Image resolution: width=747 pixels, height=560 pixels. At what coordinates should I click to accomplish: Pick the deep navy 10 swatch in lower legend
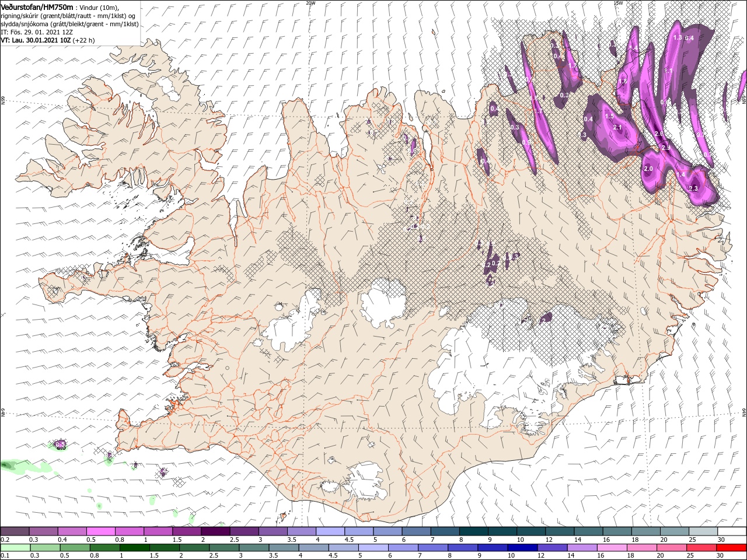click(x=522, y=548)
